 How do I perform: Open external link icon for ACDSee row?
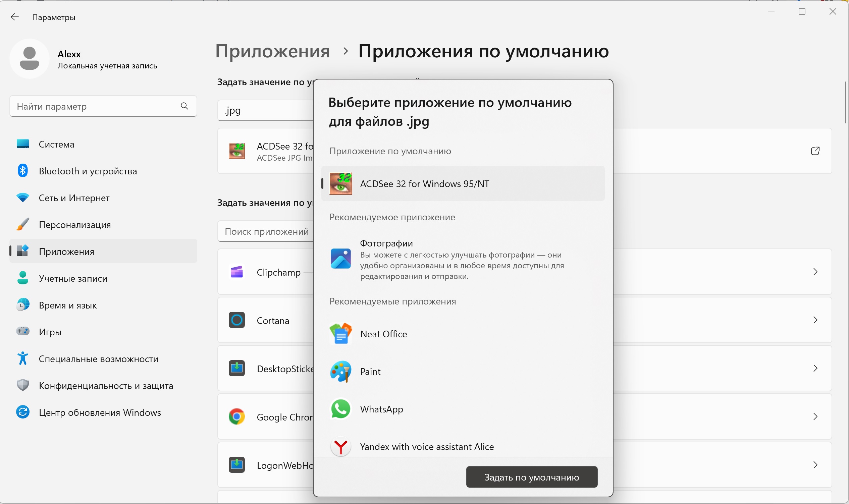point(815,151)
